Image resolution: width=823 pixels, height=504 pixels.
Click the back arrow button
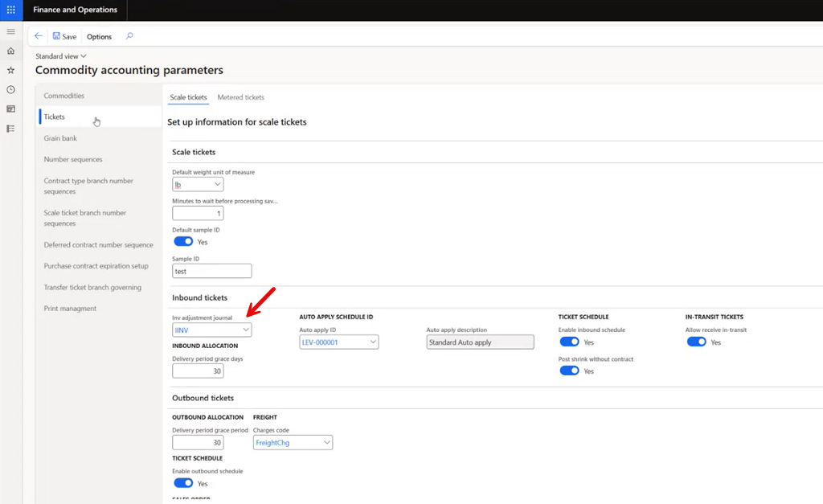tap(38, 36)
